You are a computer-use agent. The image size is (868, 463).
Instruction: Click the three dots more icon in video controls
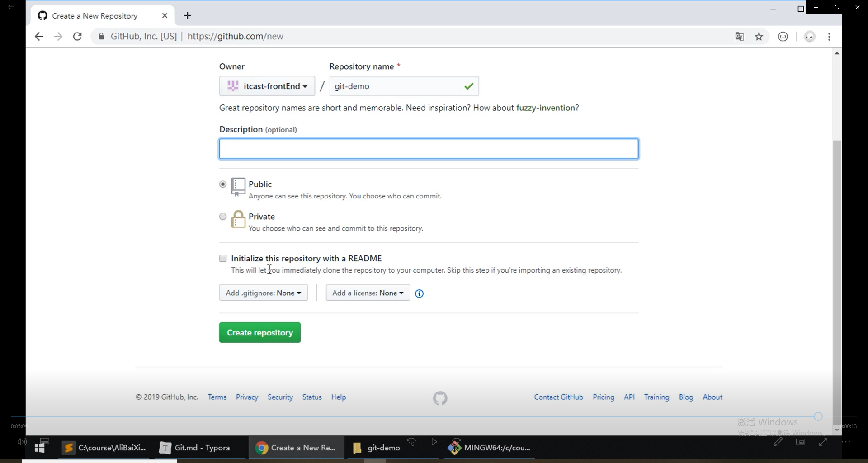coord(846,442)
